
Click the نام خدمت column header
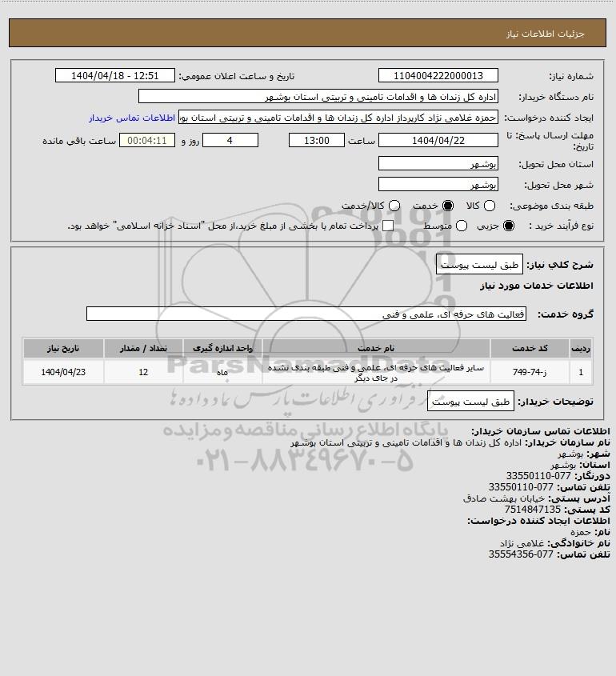376,348
